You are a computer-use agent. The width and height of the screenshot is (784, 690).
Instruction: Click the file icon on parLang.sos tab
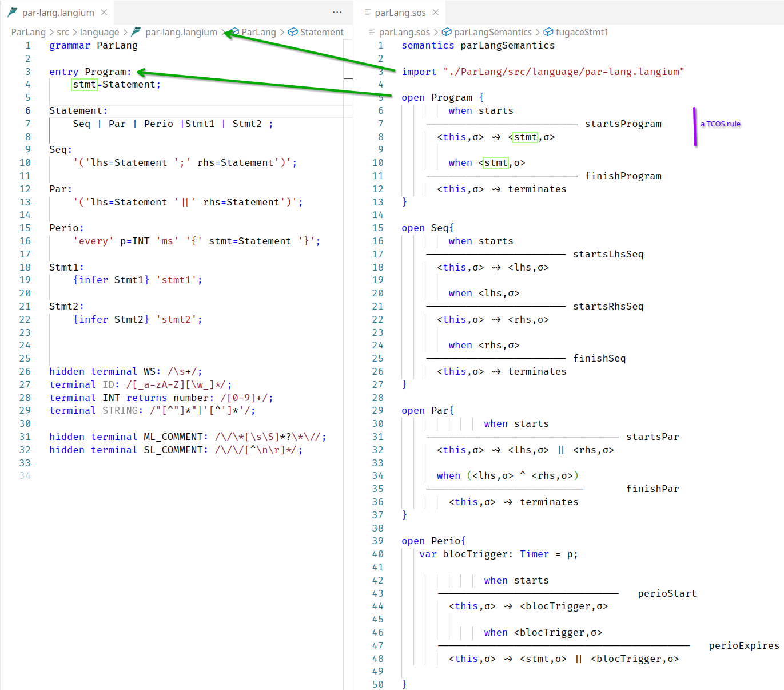click(367, 13)
